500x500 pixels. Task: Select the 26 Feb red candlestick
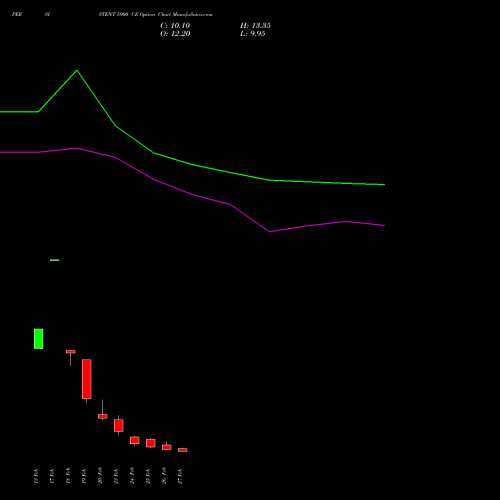(167, 447)
